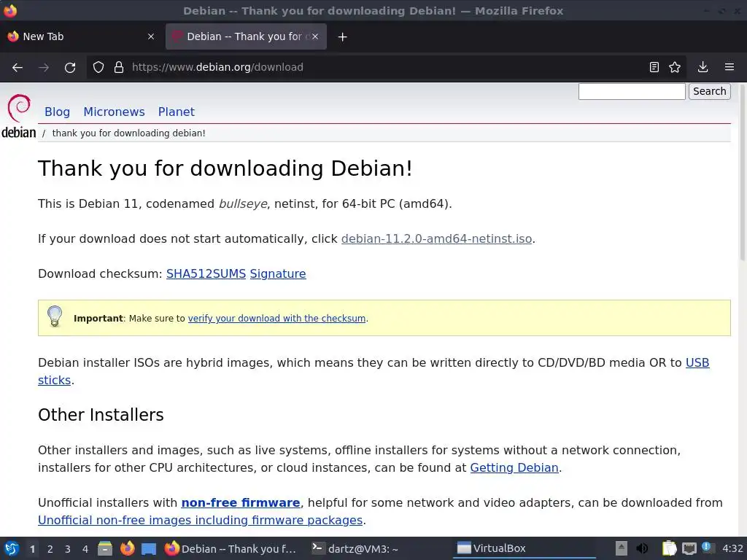Click the 4:32 taskbar clock
The height and width of the screenshot is (560, 747).
732,548
